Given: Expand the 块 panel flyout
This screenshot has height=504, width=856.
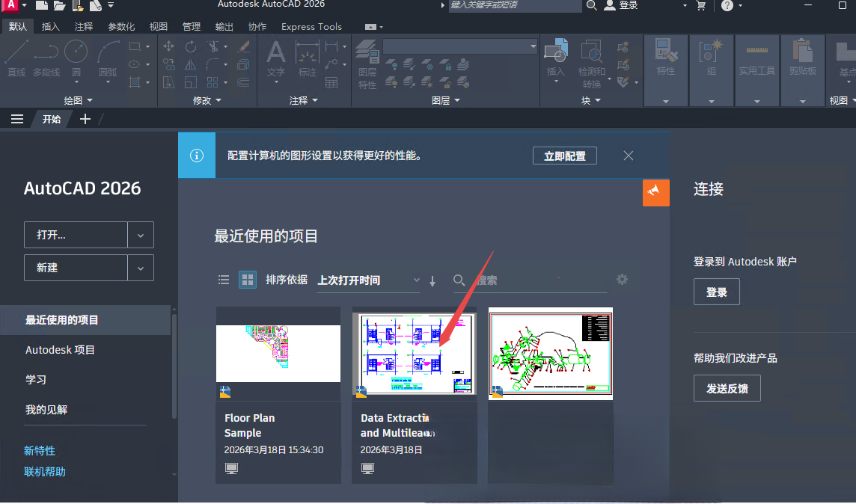Looking at the screenshot, I should 590,100.
